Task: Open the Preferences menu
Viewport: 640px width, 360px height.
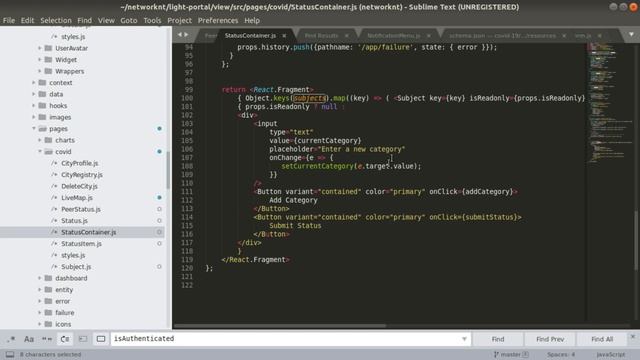Action: click(x=218, y=20)
